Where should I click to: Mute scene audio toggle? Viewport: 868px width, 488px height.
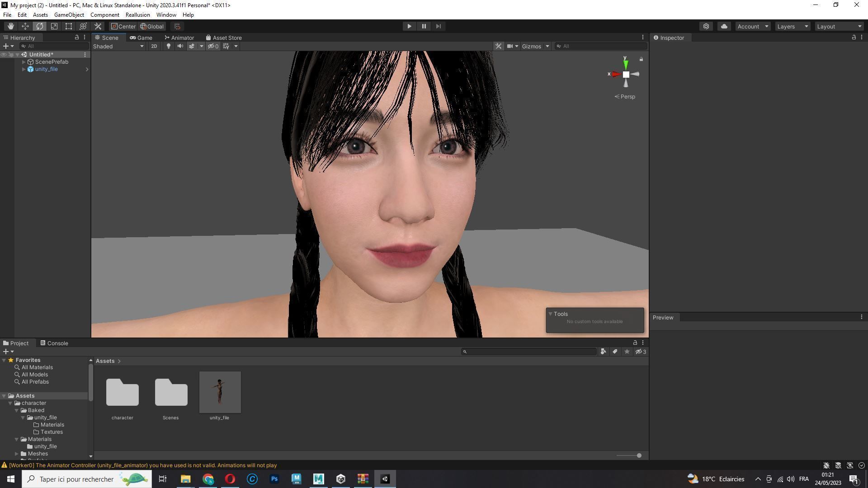[x=180, y=46]
